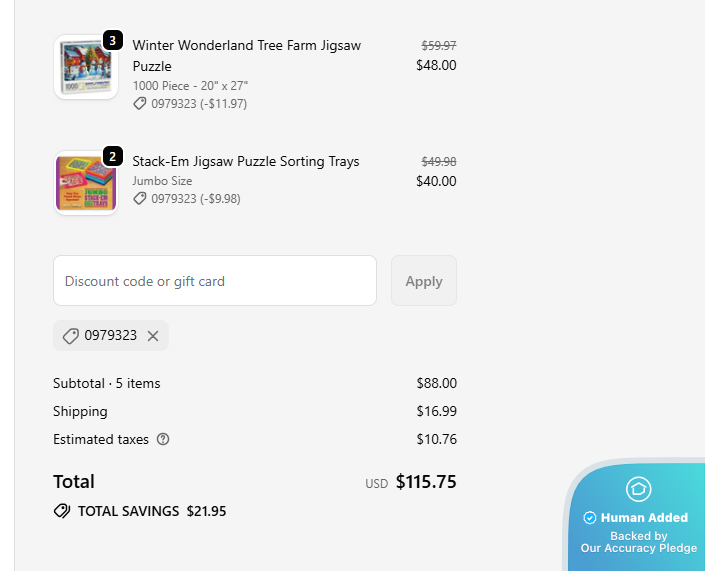705x571 pixels.
Task: Click the Total Savings tags icon
Action: (62, 511)
